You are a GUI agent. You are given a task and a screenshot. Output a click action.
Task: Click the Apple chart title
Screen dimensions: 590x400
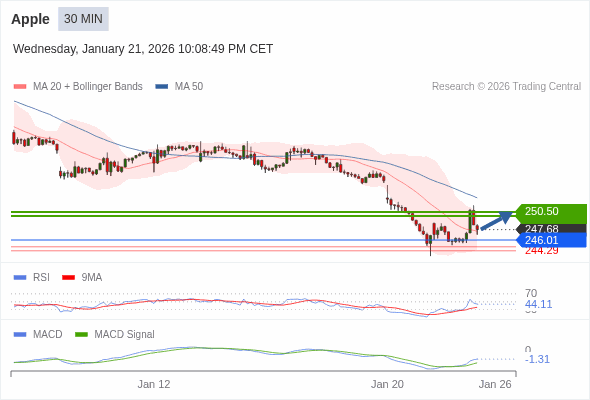[30, 19]
